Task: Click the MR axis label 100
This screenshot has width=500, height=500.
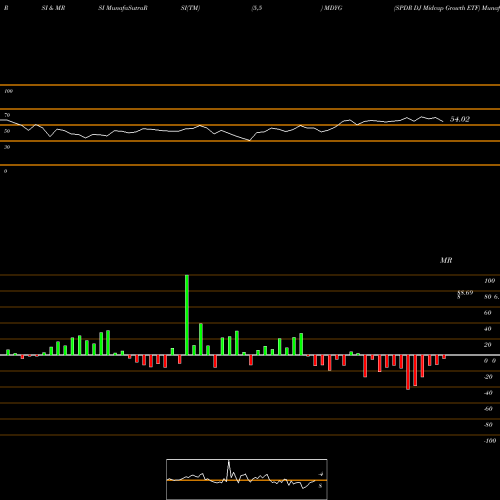Action: (490, 281)
